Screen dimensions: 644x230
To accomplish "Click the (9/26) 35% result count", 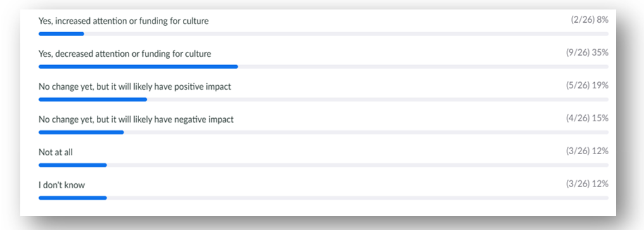I will point(587,52).
